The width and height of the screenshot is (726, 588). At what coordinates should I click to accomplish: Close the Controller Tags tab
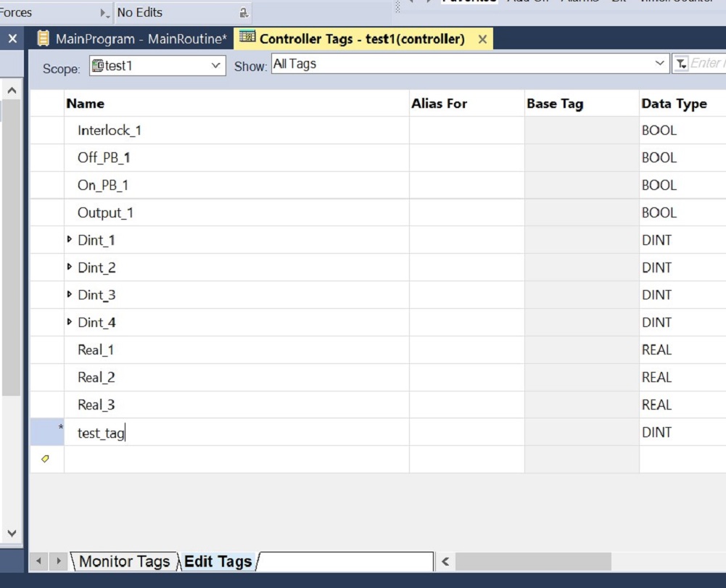pos(483,38)
